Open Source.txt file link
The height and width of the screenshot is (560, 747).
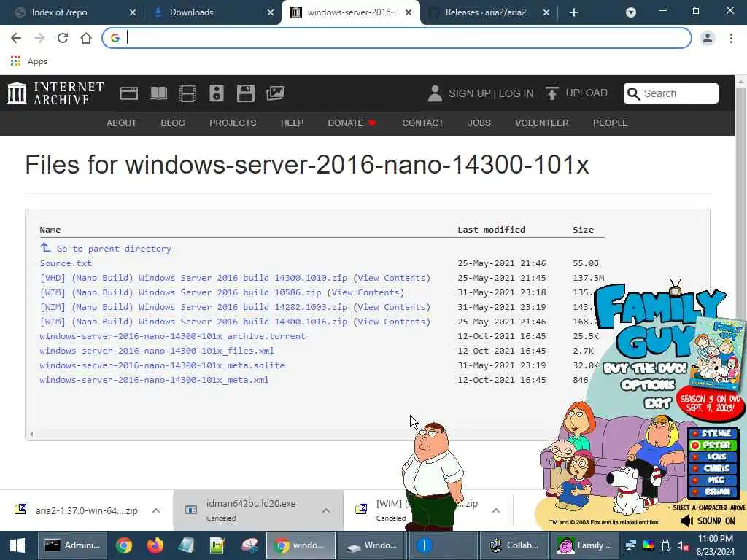(66, 263)
